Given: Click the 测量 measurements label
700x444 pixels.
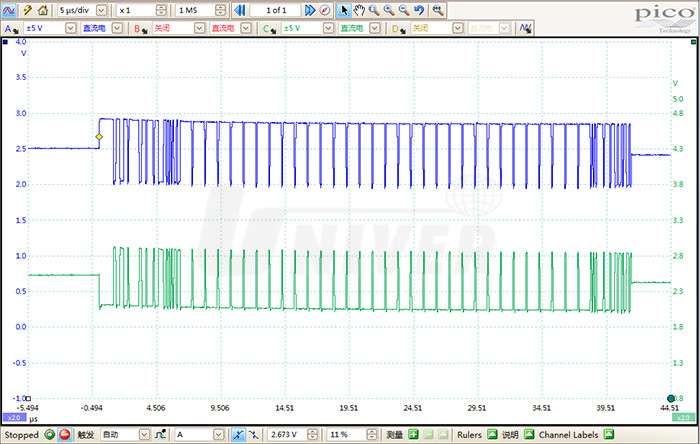Looking at the screenshot, I should 395,435.
